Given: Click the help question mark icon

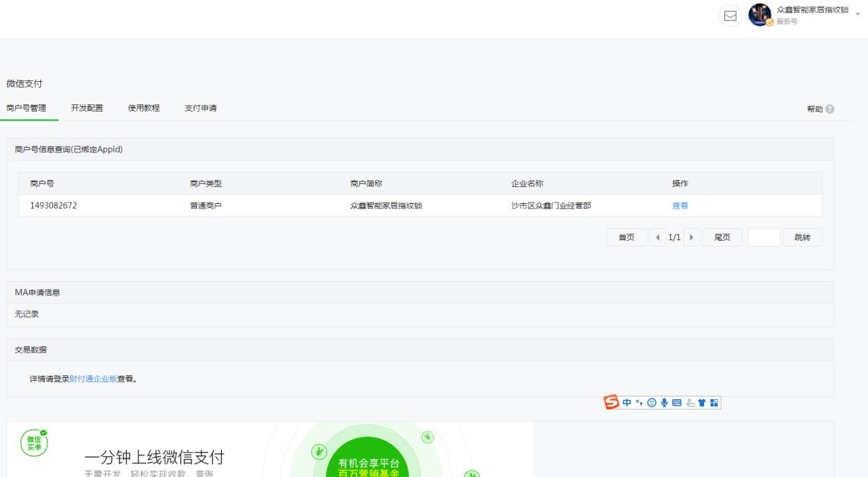Looking at the screenshot, I should [x=829, y=109].
